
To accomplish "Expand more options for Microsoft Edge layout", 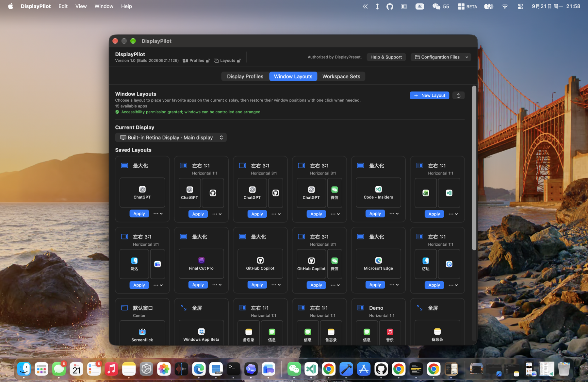I will (x=394, y=285).
